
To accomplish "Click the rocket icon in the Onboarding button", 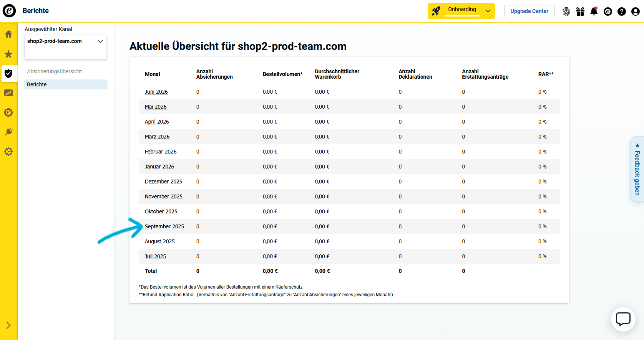I will 436,11.
